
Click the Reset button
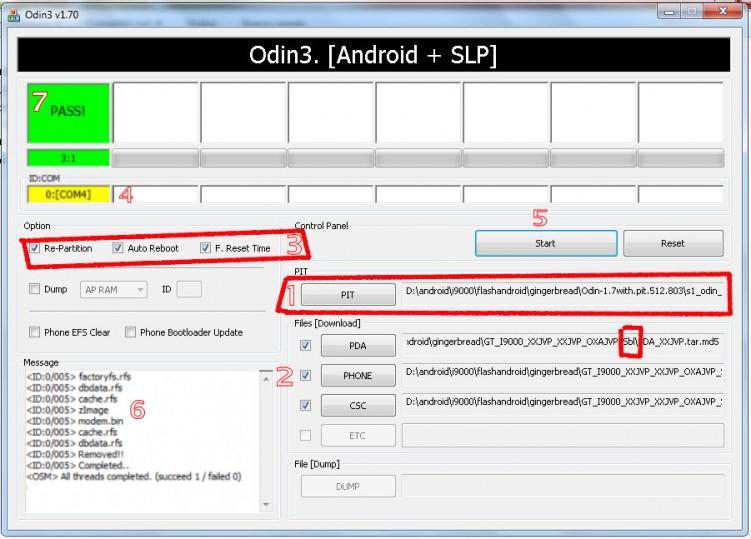pyautogui.click(x=673, y=243)
